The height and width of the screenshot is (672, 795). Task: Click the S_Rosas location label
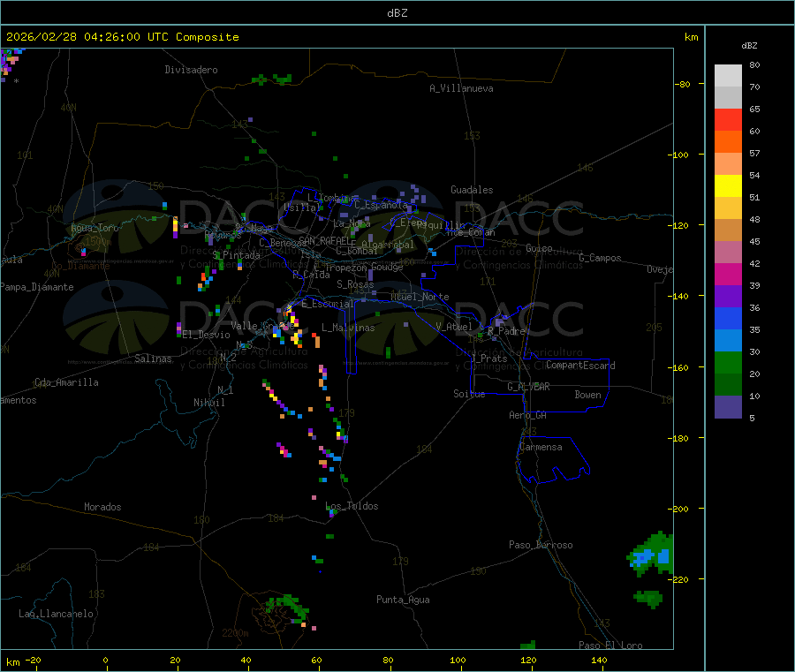click(x=355, y=284)
